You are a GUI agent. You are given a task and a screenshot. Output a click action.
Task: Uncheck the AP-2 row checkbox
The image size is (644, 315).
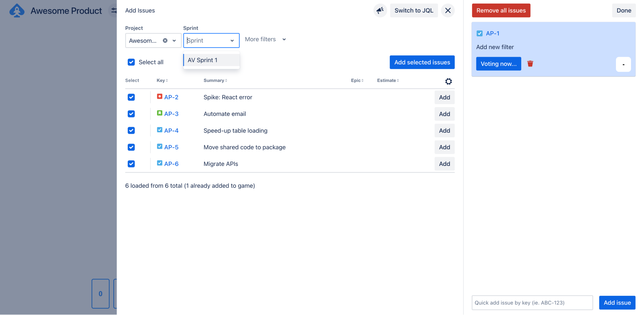point(131,97)
